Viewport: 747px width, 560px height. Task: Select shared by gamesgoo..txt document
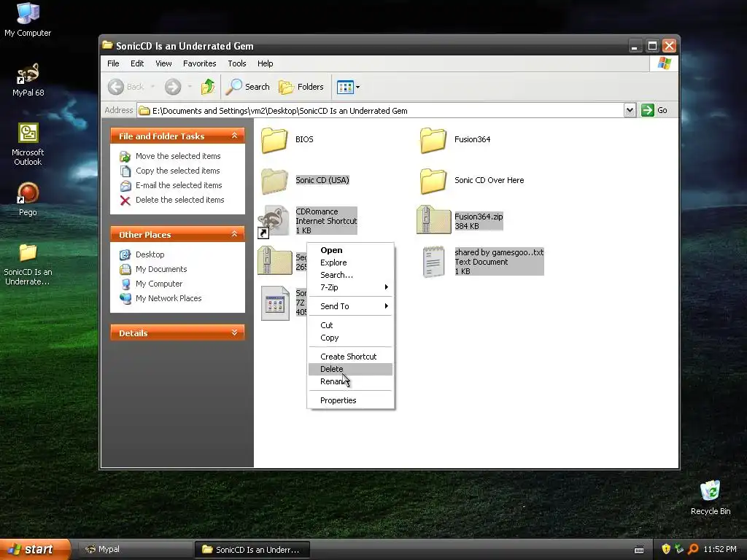[x=483, y=262]
